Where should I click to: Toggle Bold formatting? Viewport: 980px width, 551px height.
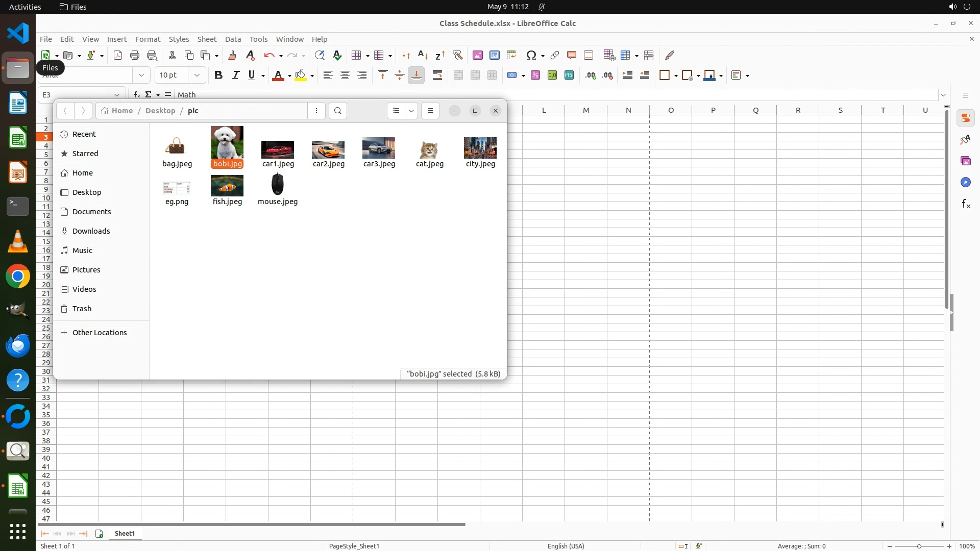click(x=218, y=76)
